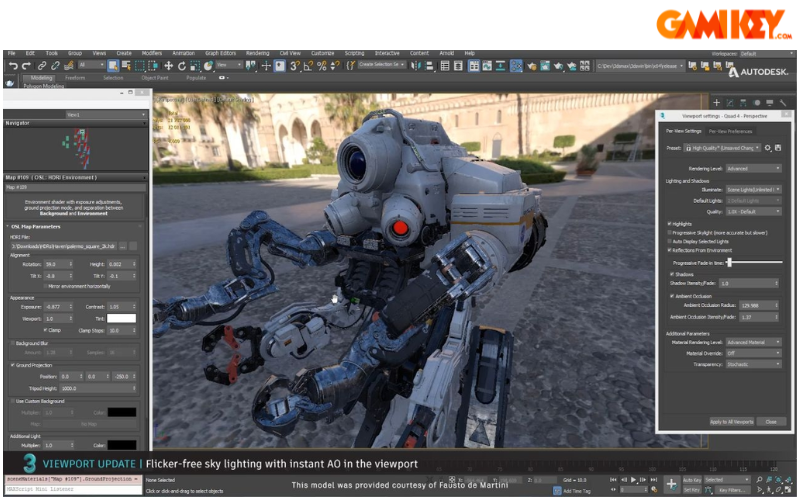The width and height of the screenshot is (800, 500).
Task: Toggle Angle Snap in the toolbar
Action: point(308,66)
